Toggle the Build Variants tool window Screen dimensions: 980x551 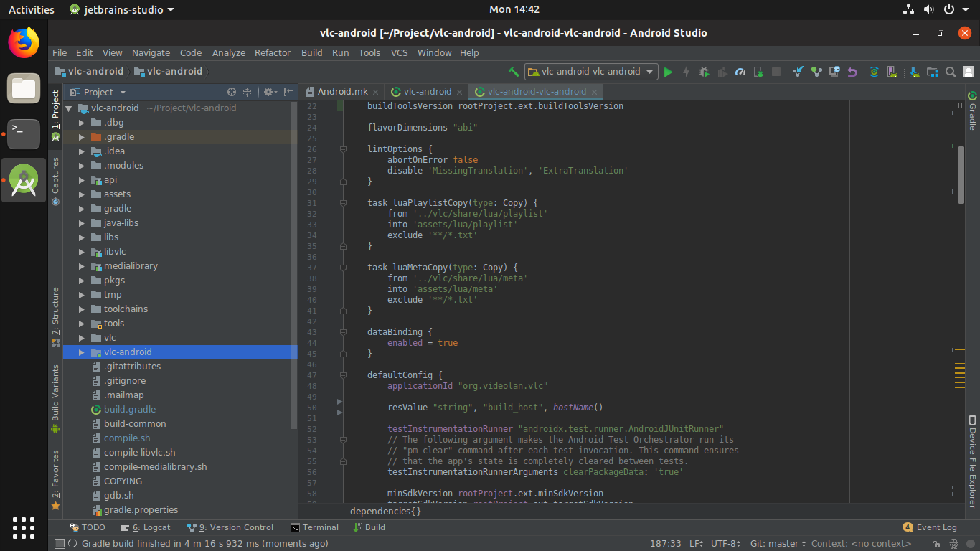[x=55, y=399]
